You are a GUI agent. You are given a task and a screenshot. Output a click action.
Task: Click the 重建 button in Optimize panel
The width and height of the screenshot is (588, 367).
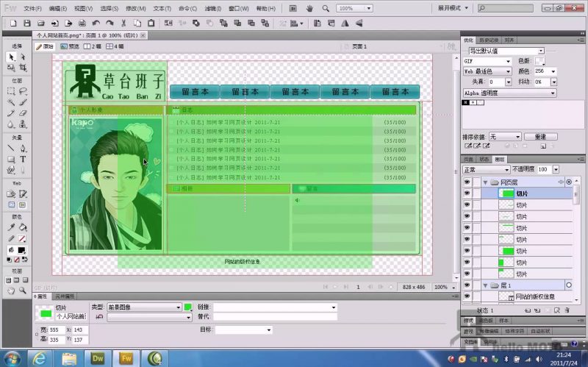(540, 137)
